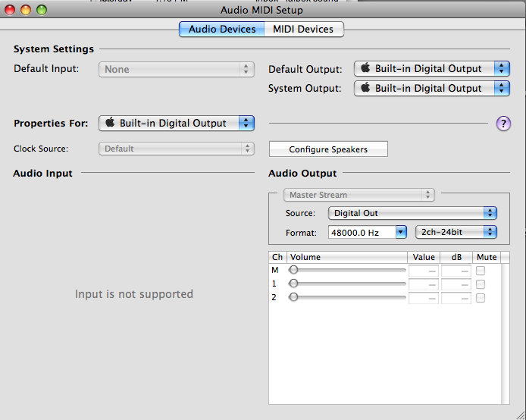526x420 pixels.
Task: Click the 'Audio Input' section heading
Action: [42, 174]
